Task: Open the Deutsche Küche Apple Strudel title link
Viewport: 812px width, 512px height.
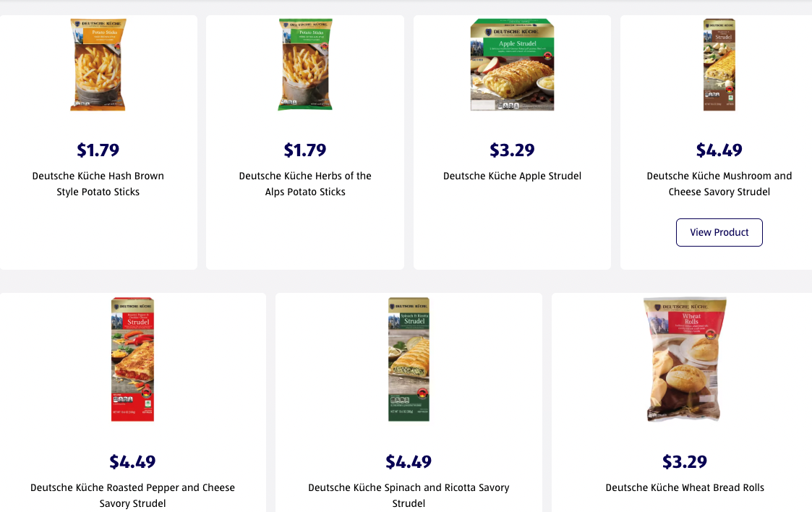Action: pos(512,176)
